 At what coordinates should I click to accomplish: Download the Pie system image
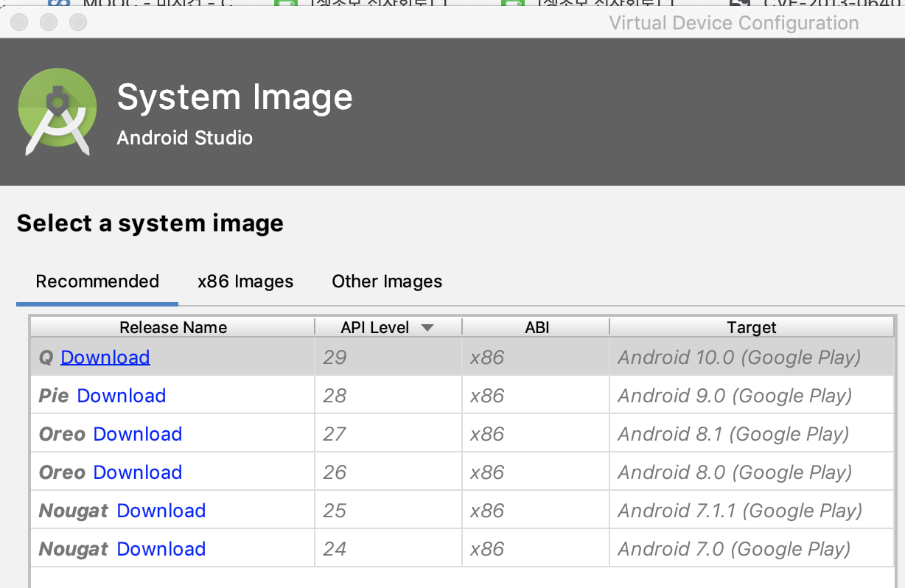tap(122, 396)
